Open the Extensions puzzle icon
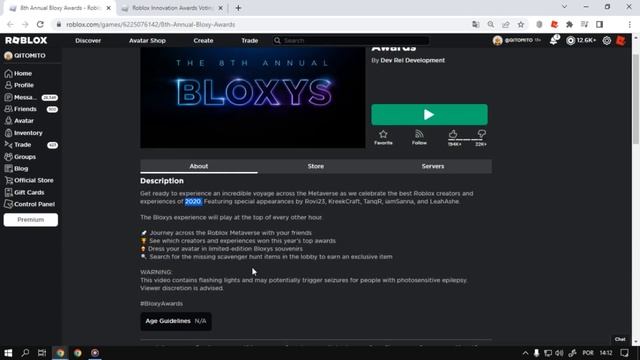The height and width of the screenshot is (360, 640). 569,24
